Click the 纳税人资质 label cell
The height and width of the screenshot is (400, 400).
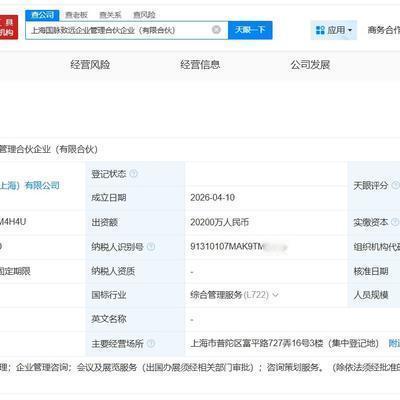click(135, 271)
